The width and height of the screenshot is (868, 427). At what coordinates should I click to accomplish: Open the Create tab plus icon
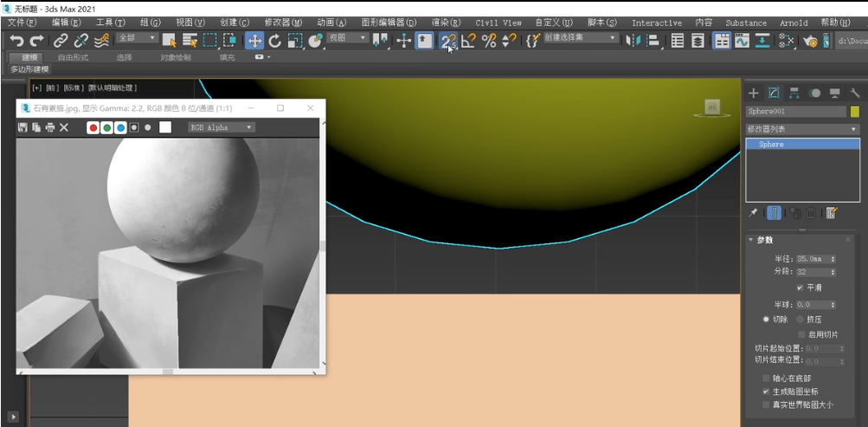[x=754, y=93]
